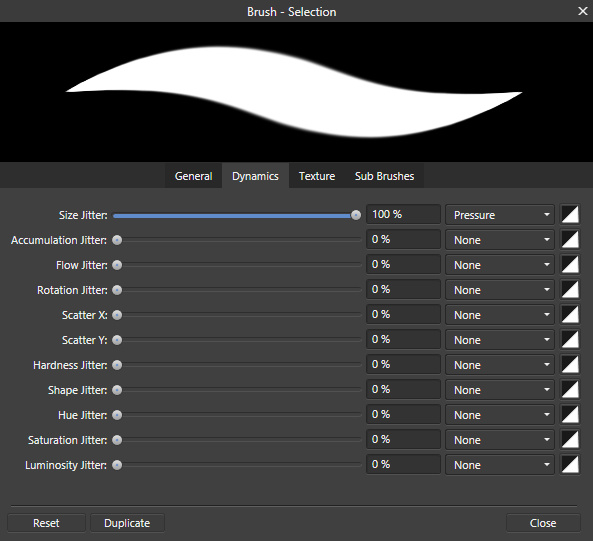Expand the Scatter Y controller dropdown
593x541 pixels.
pyautogui.click(x=500, y=339)
